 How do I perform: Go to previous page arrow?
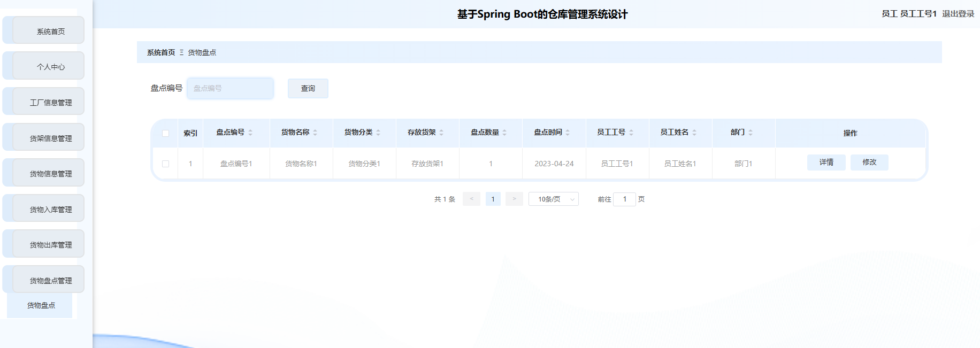coord(471,199)
